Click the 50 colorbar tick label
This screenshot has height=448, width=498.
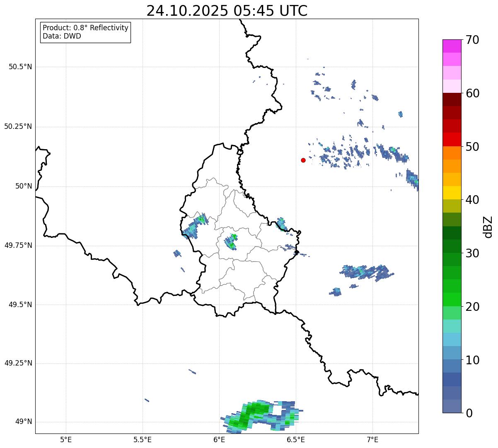tap(472, 147)
